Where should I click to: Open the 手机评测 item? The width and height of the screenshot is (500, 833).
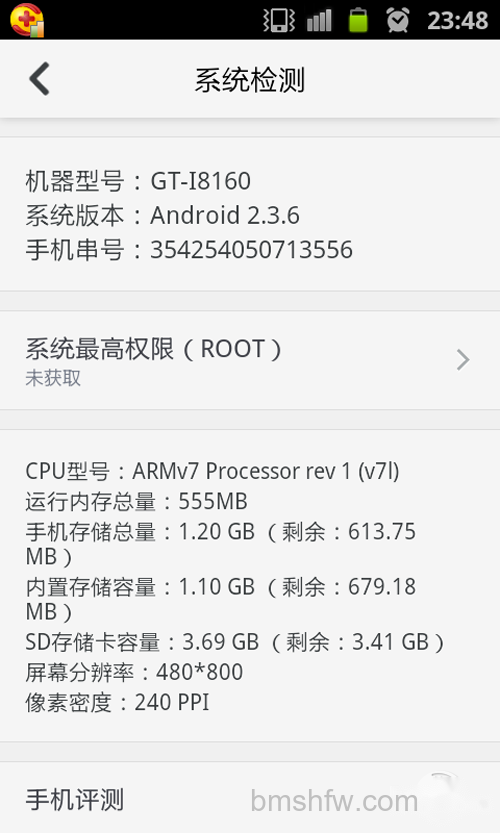point(250,798)
